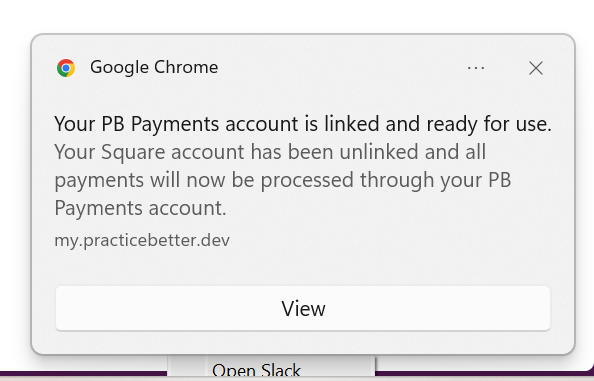Open the notification options ellipsis menu
594x381 pixels.
[476, 68]
